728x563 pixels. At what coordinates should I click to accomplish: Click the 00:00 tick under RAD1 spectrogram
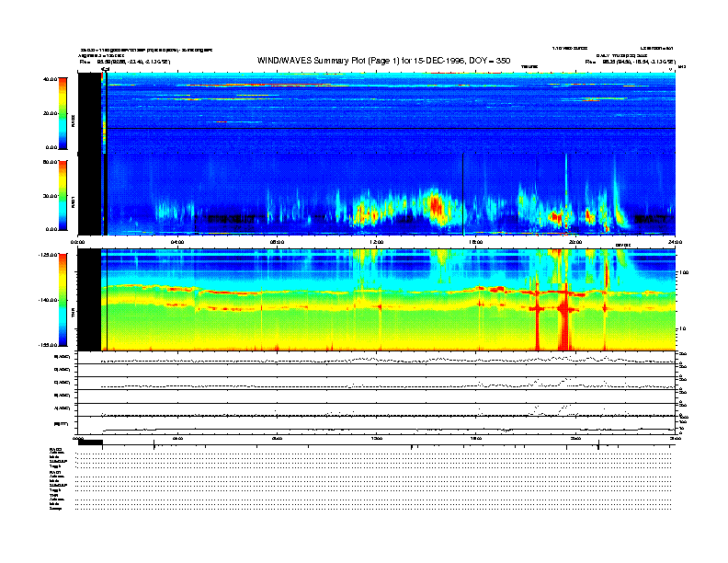tap(77, 242)
